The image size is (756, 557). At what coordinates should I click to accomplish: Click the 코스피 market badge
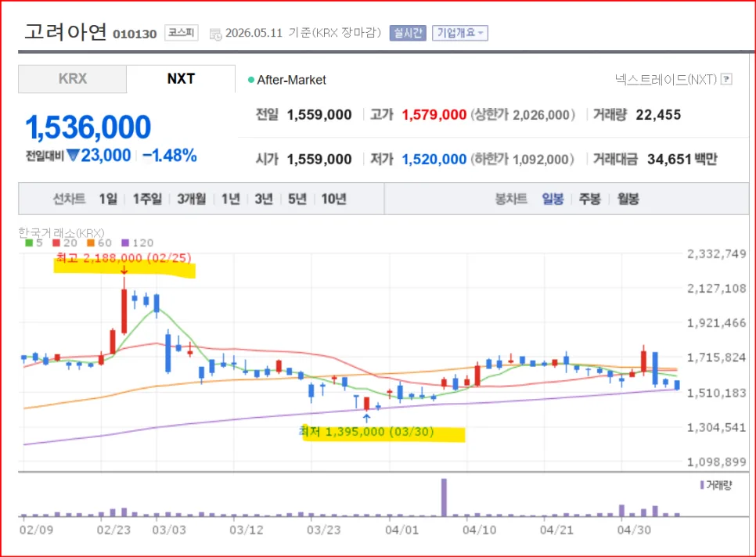[x=182, y=33]
